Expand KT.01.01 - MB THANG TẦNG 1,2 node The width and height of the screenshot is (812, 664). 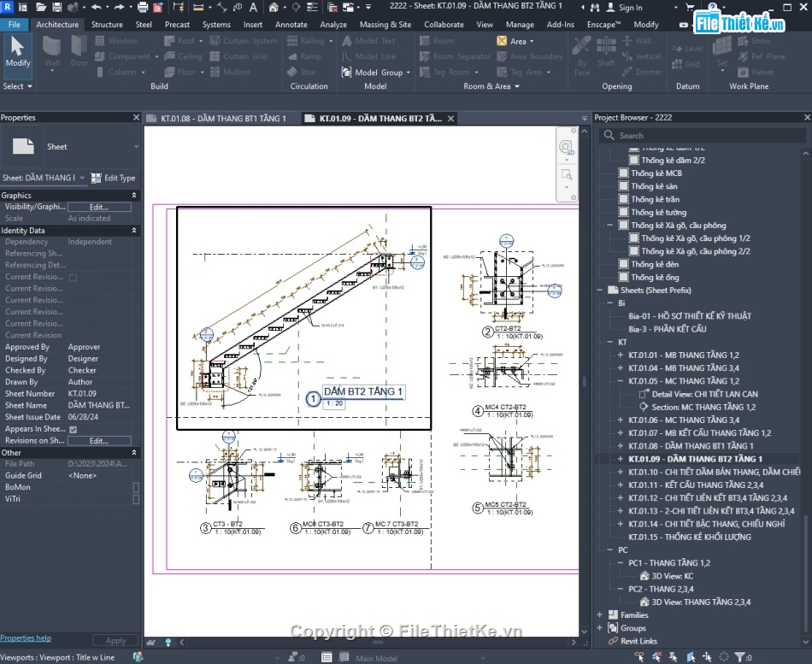click(621, 356)
